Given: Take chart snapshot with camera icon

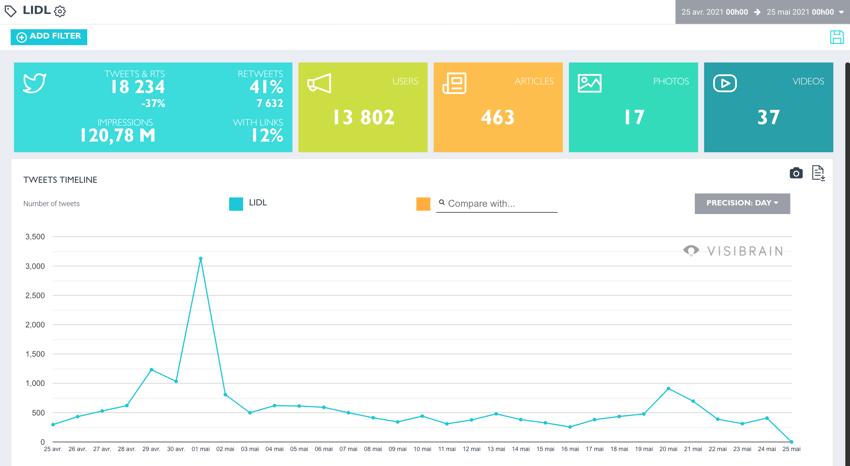Looking at the screenshot, I should 796,173.
